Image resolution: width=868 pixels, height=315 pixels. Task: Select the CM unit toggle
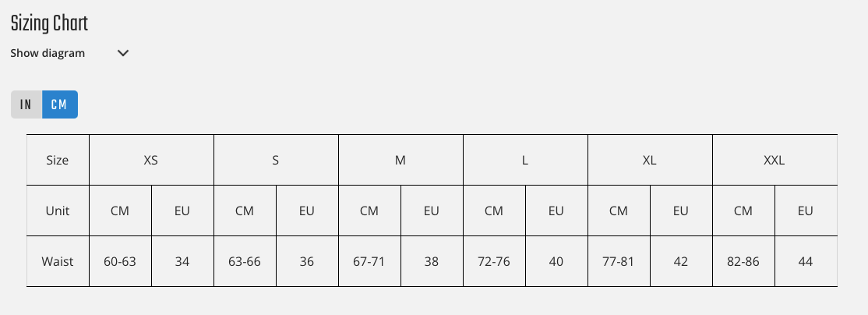(59, 104)
